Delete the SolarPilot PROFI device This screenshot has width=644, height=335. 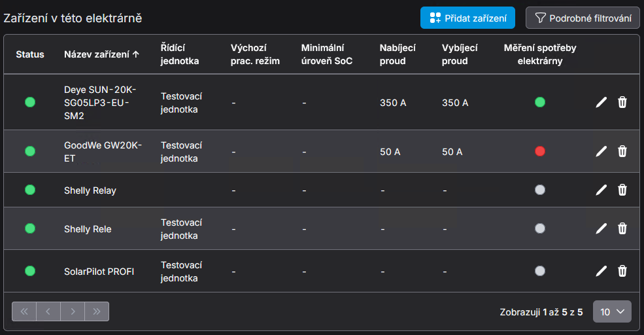tap(622, 271)
